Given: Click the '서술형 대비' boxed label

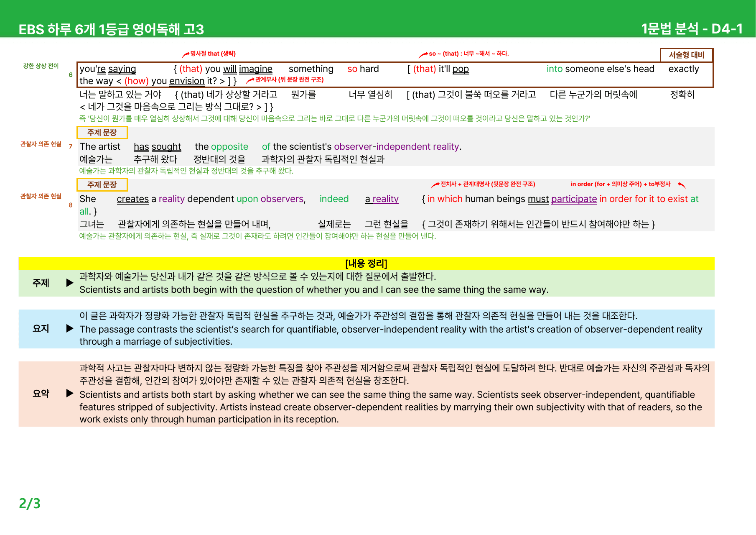Looking at the screenshot, I should (686, 55).
